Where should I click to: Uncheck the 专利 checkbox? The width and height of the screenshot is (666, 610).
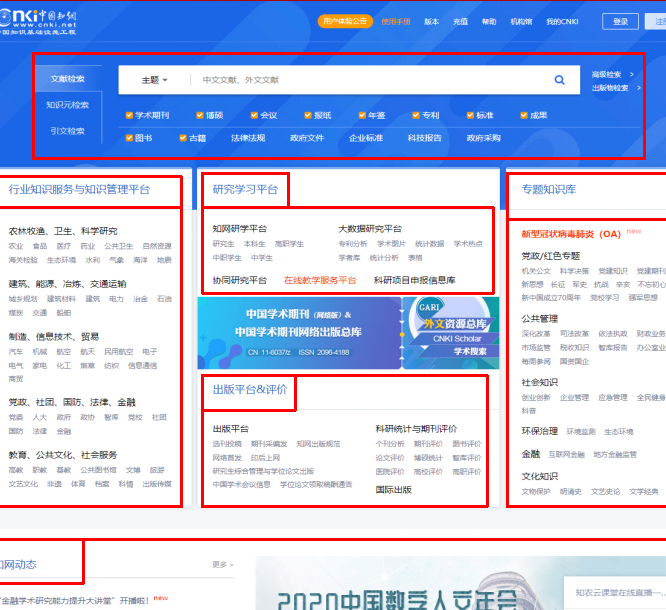416,115
